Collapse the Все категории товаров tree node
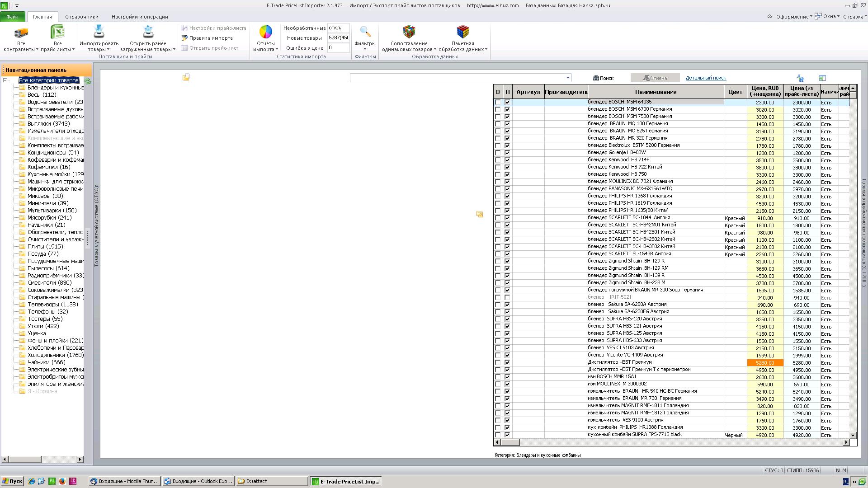This screenshot has width=868, height=488. click(5, 80)
